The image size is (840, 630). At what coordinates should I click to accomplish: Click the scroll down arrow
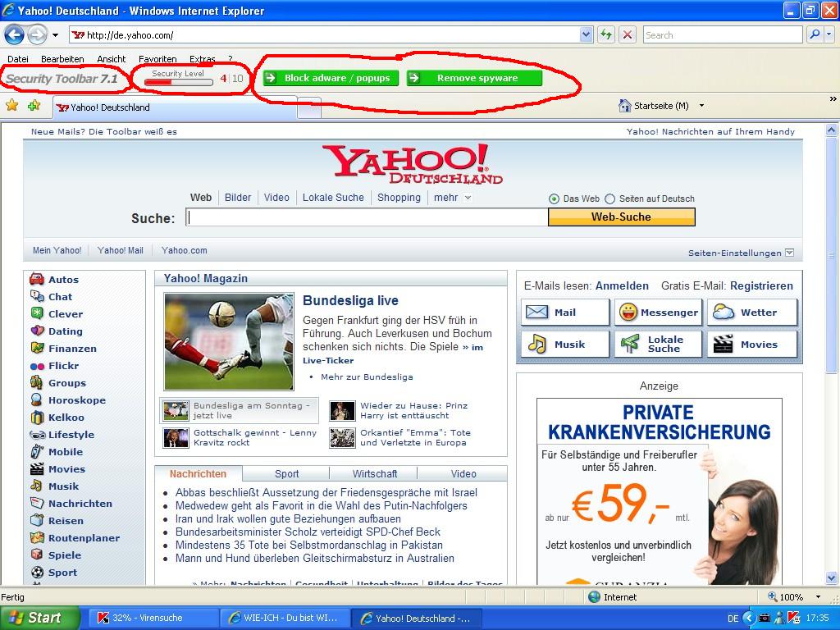point(831,578)
